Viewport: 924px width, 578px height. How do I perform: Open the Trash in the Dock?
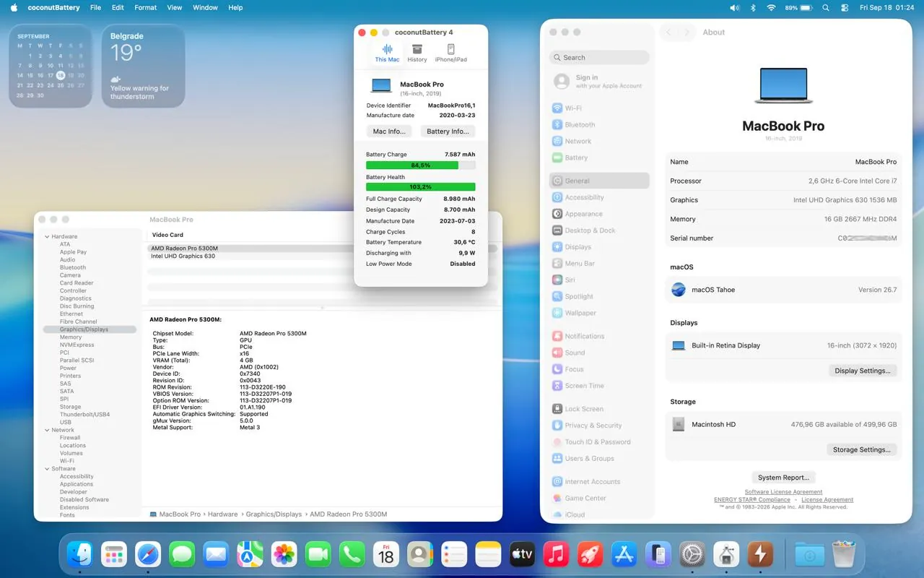click(843, 554)
